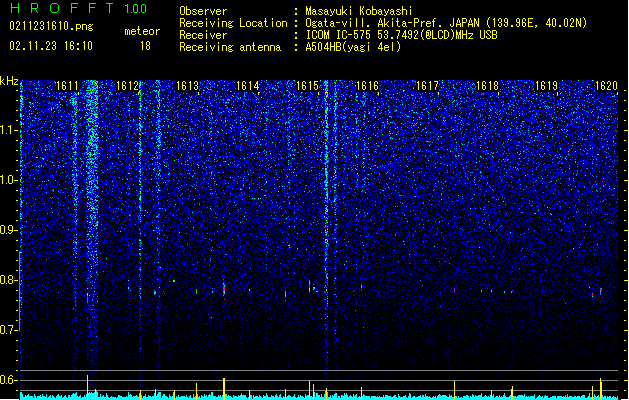Click the 1614 time label
Viewport: 629px width, 400px height.
(x=248, y=86)
